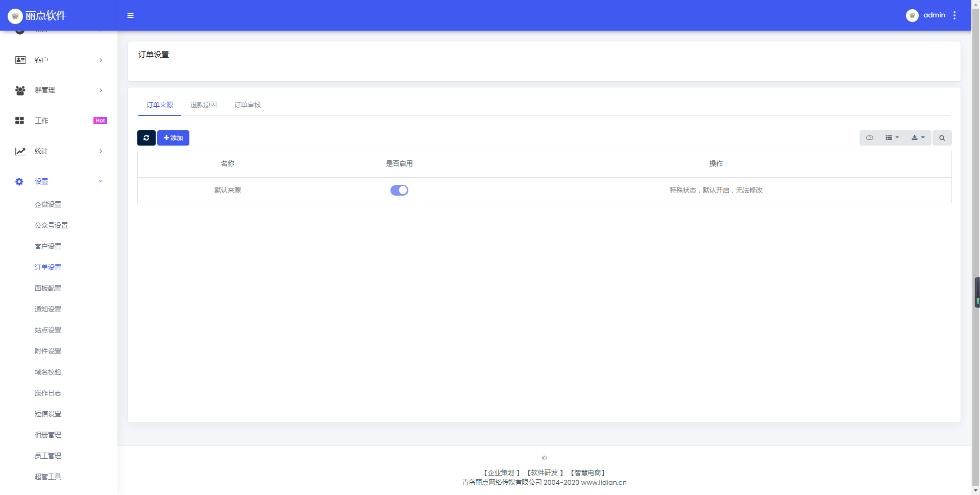
Task: Click the 工作 grid icon
Action: pos(20,121)
